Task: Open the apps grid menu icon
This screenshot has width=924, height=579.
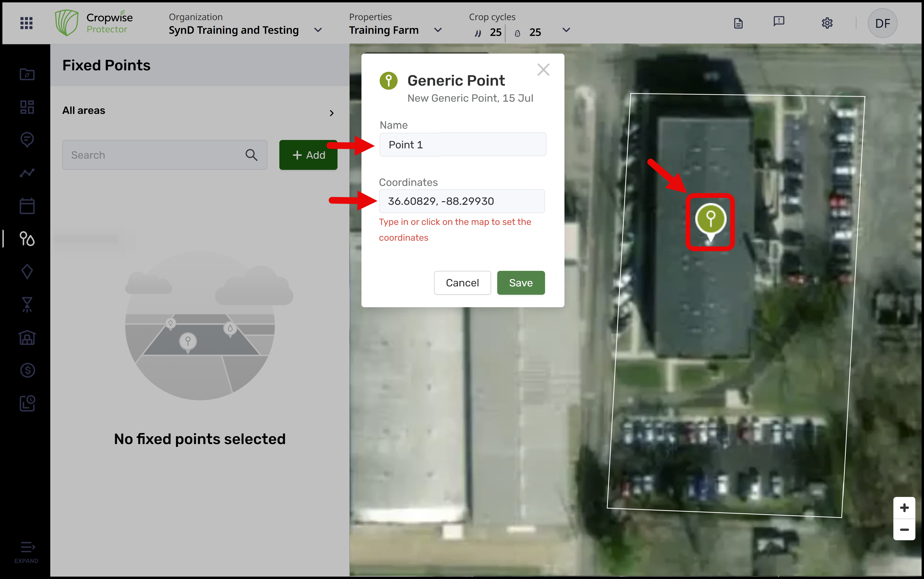Action: (26, 23)
